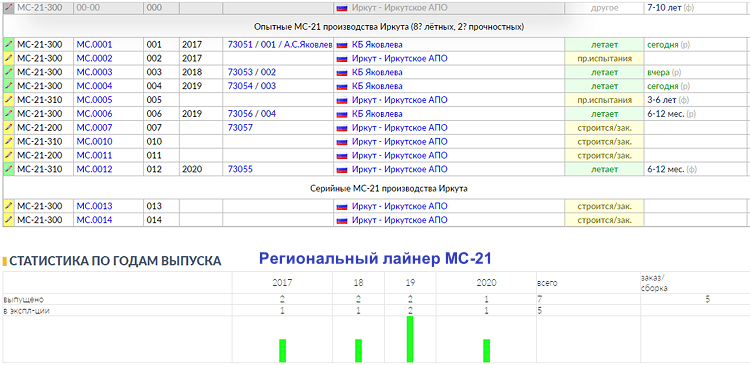Click the Russian flag icon in MC.0013 row
Screen dimensions: 750x365
coord(342,207)
